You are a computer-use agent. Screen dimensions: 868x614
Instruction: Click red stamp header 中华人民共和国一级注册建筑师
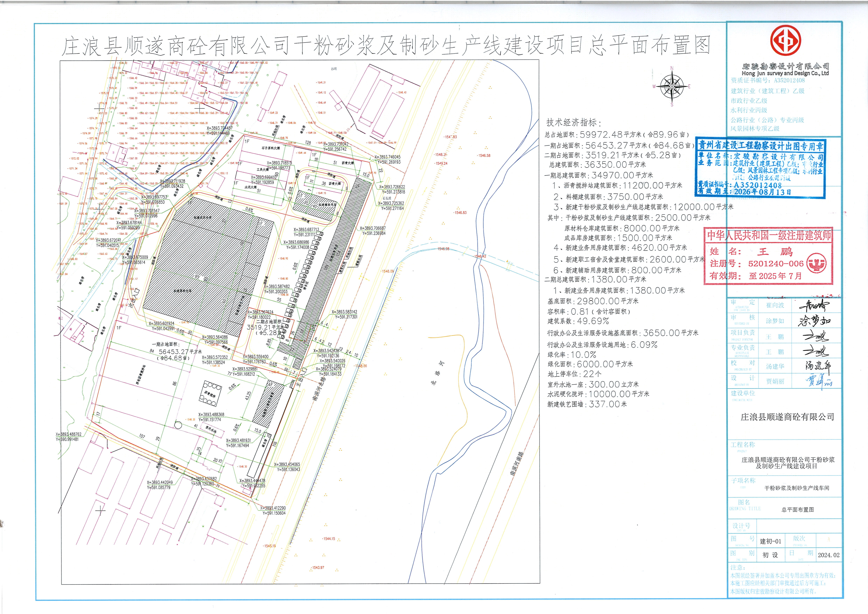[769, 236]
